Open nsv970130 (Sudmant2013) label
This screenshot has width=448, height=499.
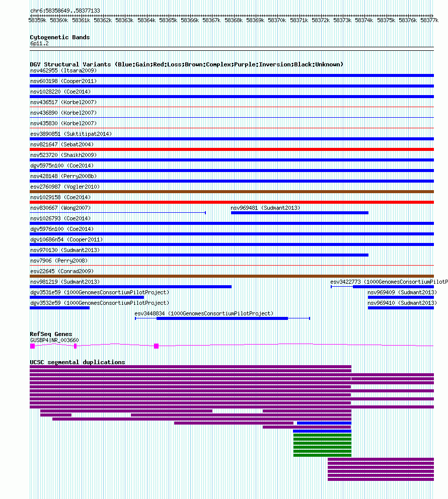pos(65,250)
